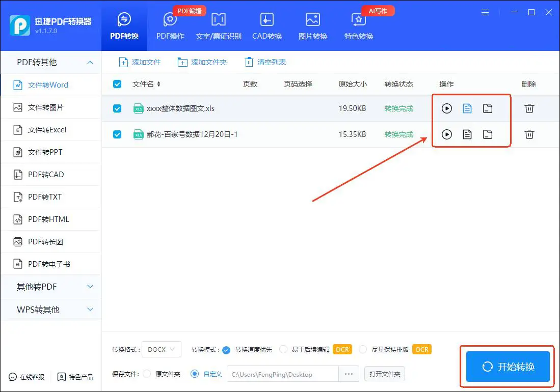560x392 pixels.
Task: Open 图片转换 image conversion feature
Action: coord(312,23)
